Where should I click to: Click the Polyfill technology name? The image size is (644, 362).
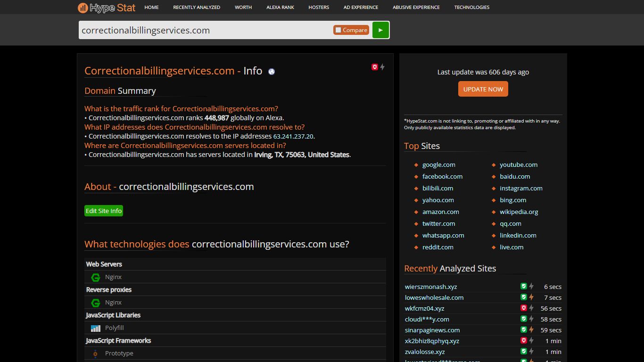pyautogui.click(x=115, y=328)
